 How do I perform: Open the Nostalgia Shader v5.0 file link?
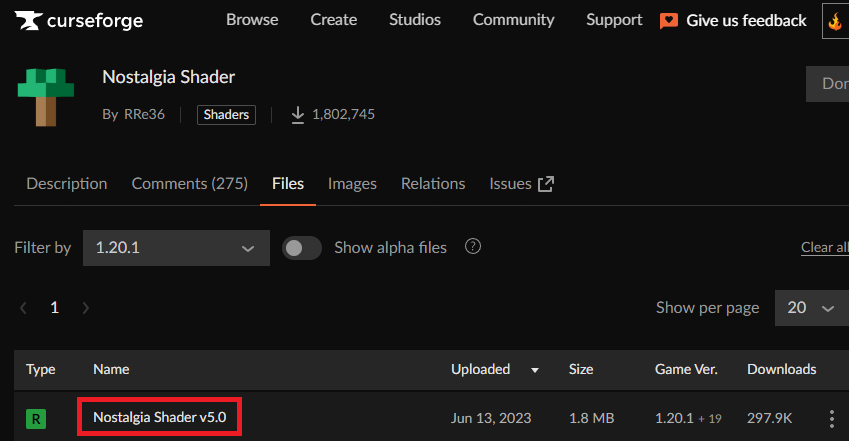click(x=159, y=417)
